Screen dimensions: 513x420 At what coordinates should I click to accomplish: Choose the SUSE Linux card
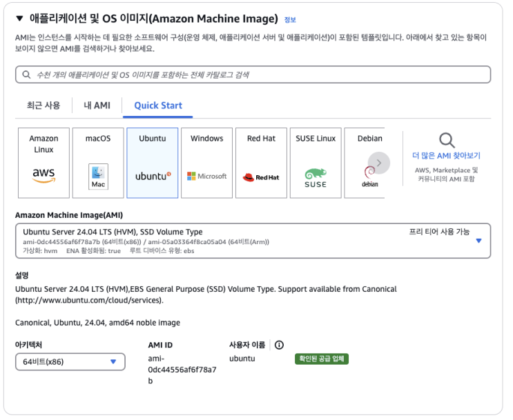tap(316, 163)
